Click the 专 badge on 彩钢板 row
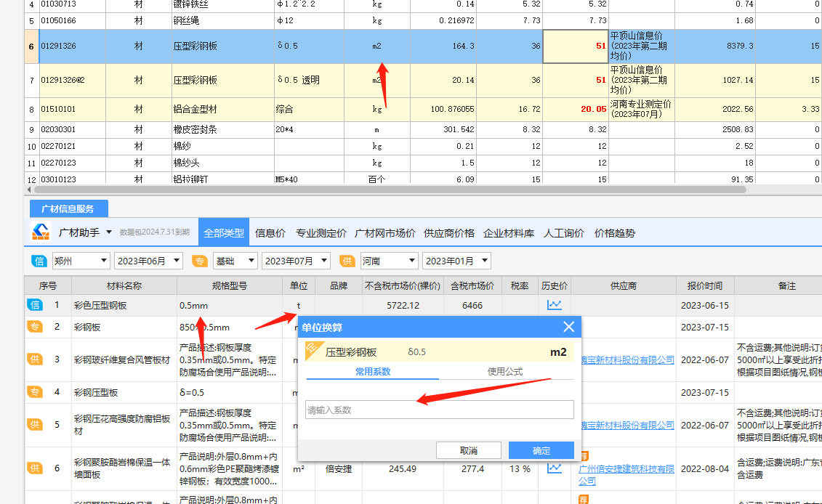822x504 pixels. tap(35, 327)
